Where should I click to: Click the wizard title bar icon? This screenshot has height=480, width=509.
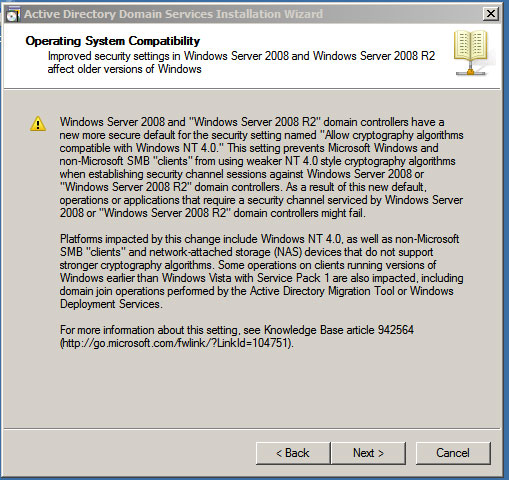point(13,14)
